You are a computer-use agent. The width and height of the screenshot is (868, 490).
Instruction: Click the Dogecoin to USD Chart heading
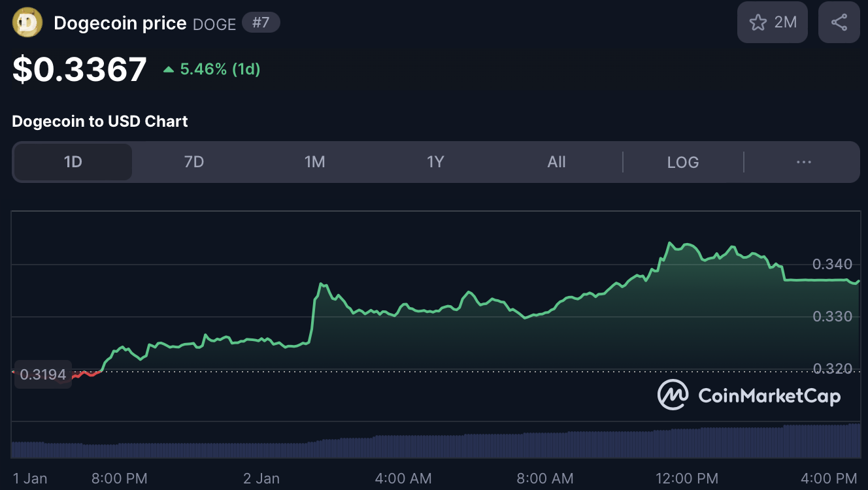[x=100, y=122]
